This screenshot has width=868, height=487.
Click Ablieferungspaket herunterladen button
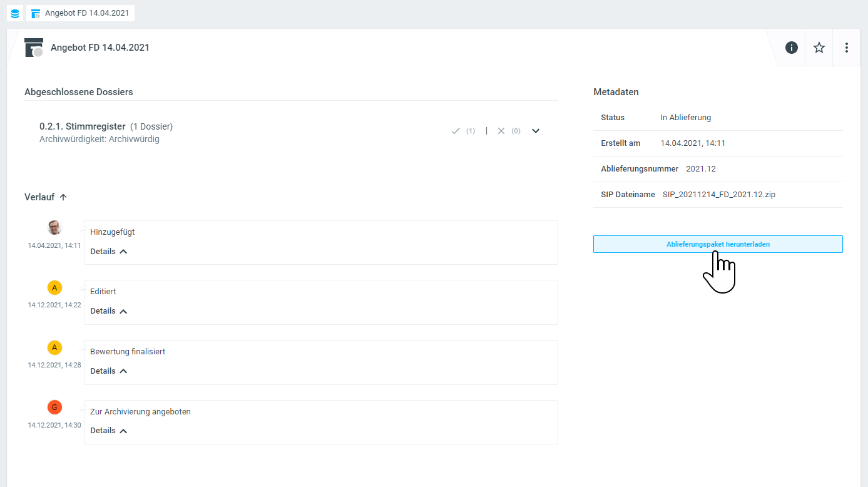(718, 244)
